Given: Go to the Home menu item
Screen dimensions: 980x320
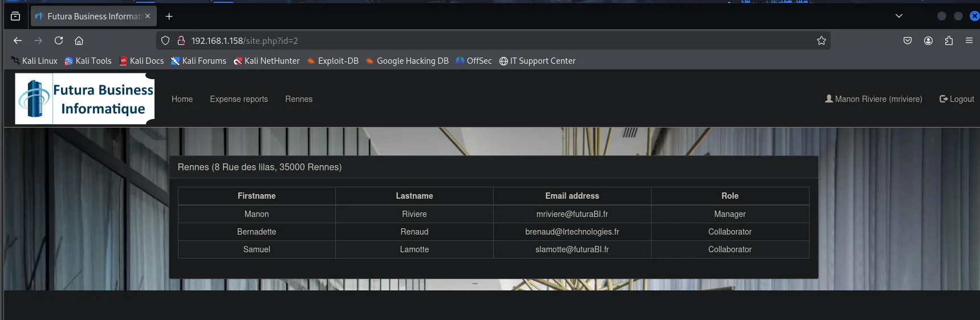Looking at the screenshot, I should point(182,99).
